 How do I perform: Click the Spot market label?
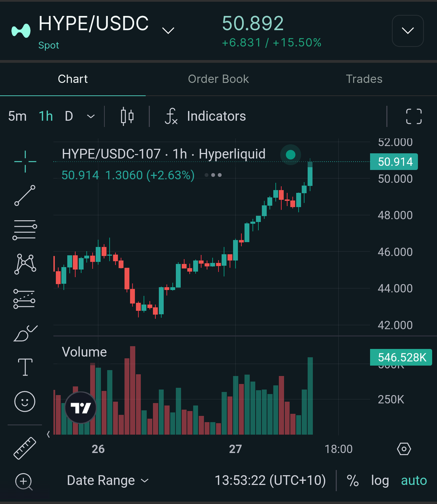pos(49,45)
